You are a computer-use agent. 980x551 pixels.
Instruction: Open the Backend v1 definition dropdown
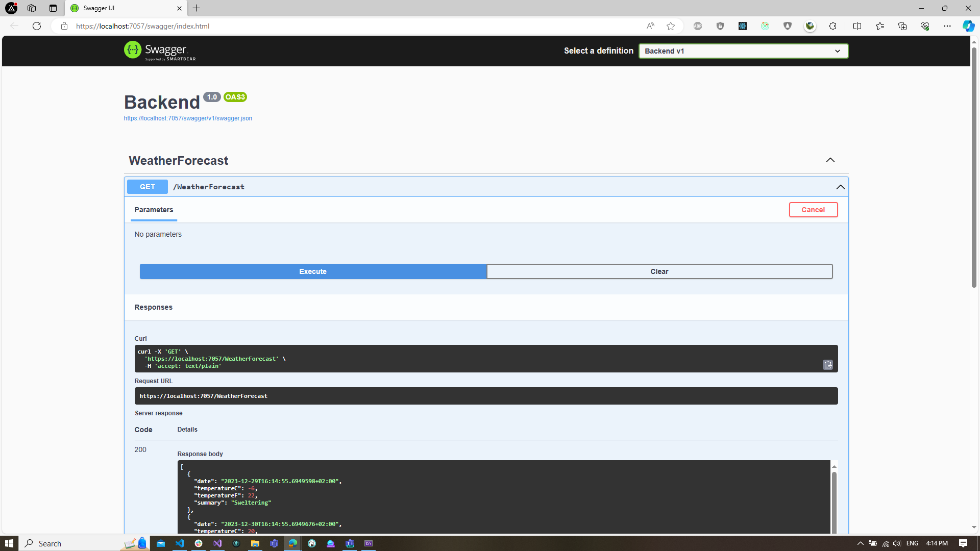pos(743,51)
